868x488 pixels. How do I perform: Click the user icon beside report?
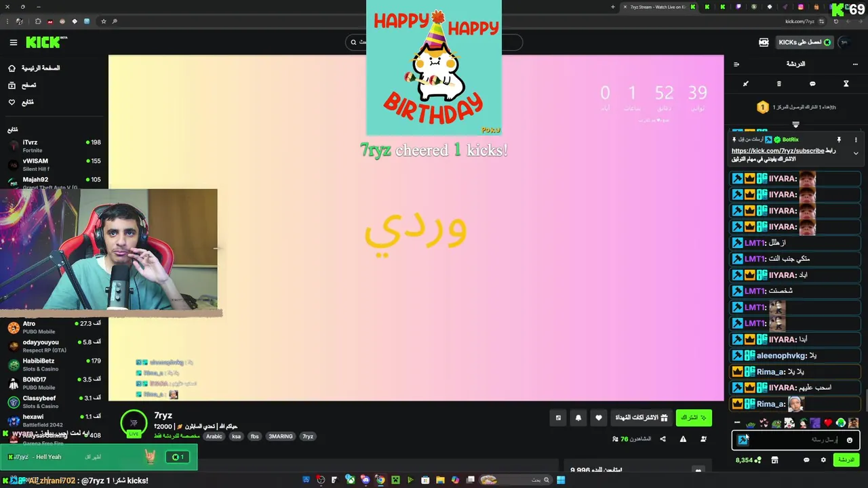(703, 439)
